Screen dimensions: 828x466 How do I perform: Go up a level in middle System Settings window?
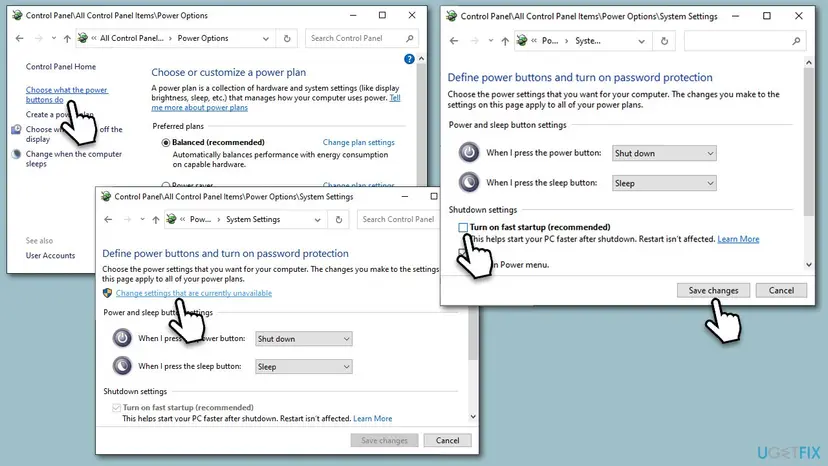point(156,219)
